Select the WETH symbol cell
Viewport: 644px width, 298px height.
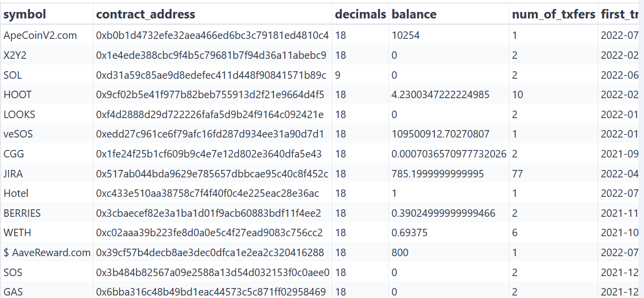[16, 233]
